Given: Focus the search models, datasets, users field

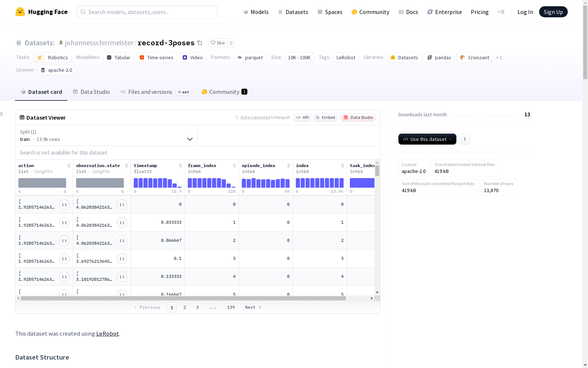Looking at the screenshot, I should point(147,12).
